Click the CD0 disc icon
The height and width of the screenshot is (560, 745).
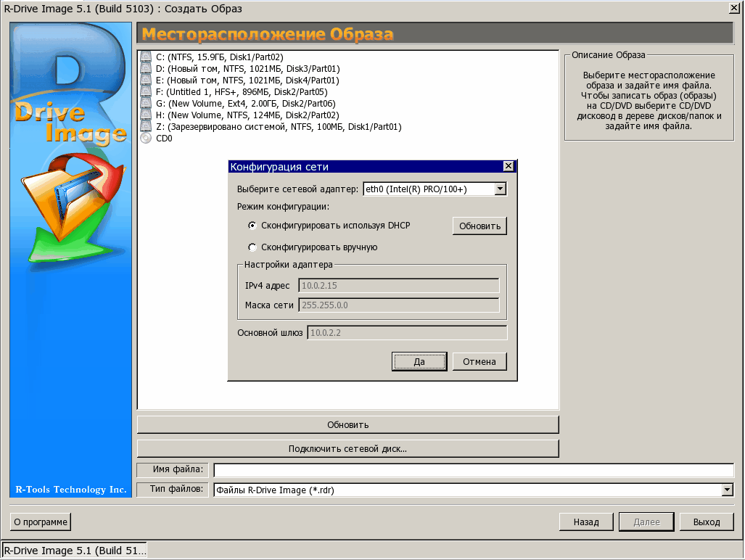146,139
